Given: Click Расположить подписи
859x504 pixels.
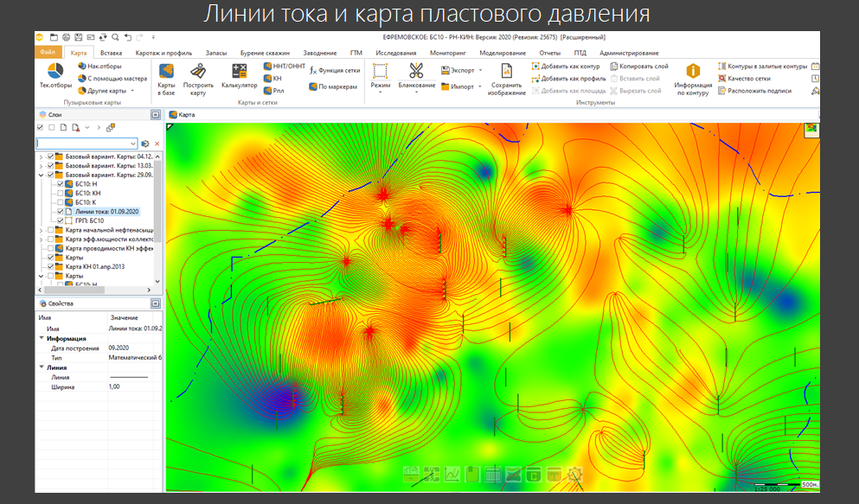Looking at the screenshot, I should coord(754,91).
